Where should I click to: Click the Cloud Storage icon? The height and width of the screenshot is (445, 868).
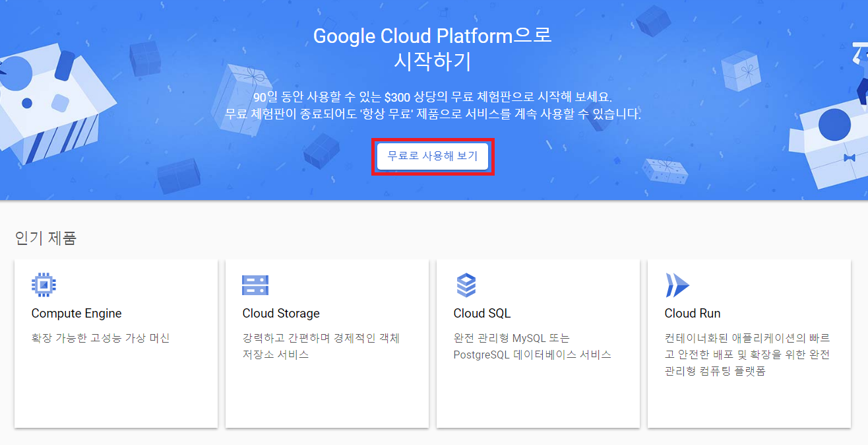click(255, 285)
